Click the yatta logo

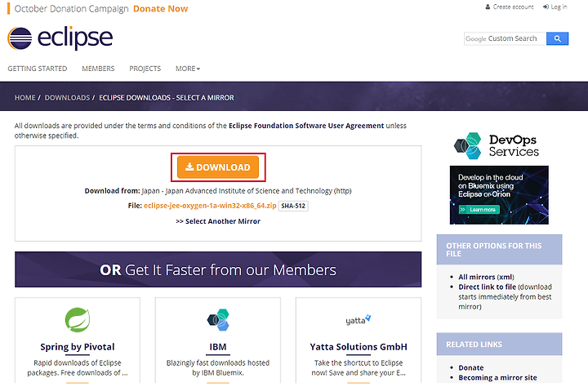point(359,319)
